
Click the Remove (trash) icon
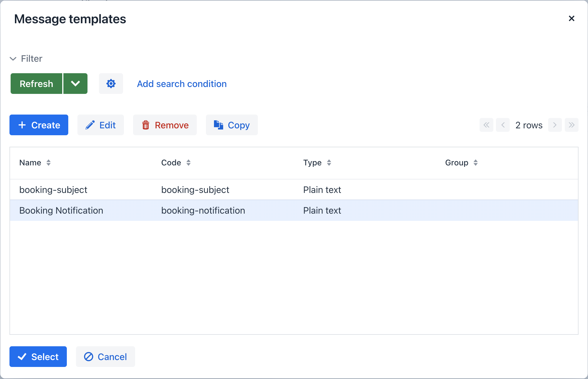[145, 125]
